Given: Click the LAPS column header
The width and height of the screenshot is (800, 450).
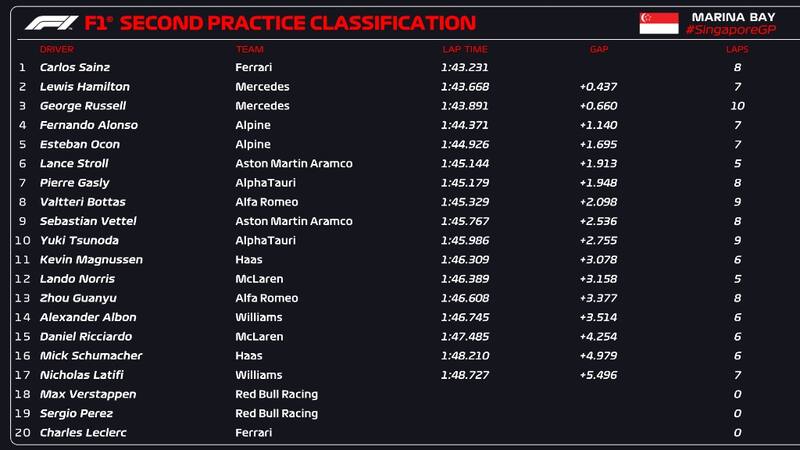Looking at the screenshot, I should 737,49.
